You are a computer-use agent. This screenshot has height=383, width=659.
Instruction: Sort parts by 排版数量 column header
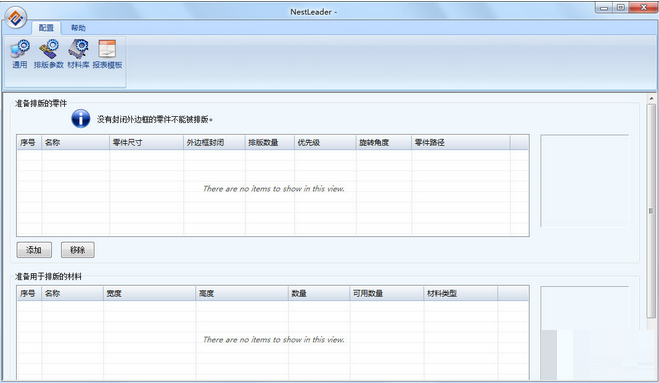[269, 143]
